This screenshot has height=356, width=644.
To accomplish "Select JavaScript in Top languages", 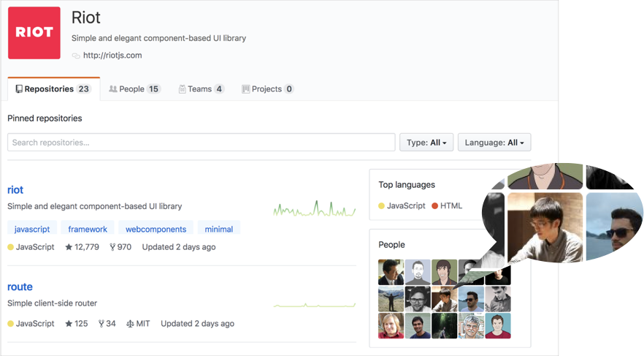I will click(x=406, y=205).
